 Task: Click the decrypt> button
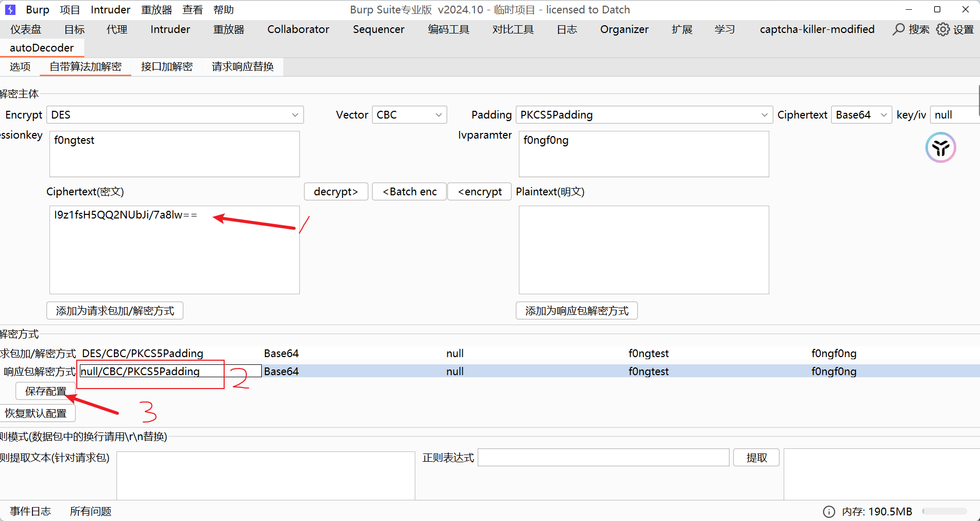336,192
